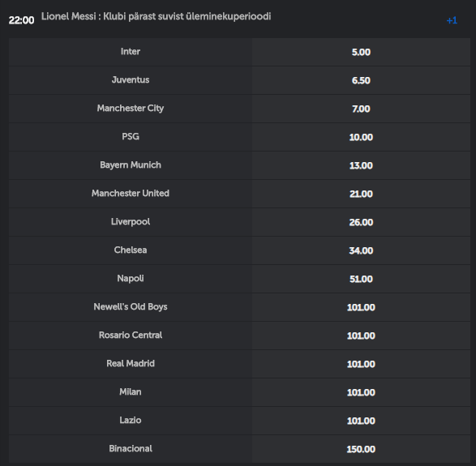Open the Lionel Messi transfer market title
Screen dimensions: 476x466
click(156, 16)
